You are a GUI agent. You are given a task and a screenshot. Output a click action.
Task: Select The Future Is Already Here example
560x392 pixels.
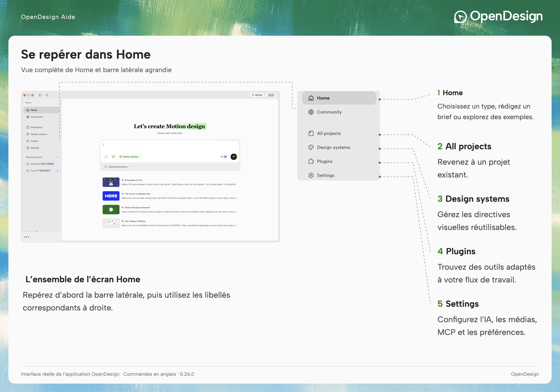(x=170, y=196)
